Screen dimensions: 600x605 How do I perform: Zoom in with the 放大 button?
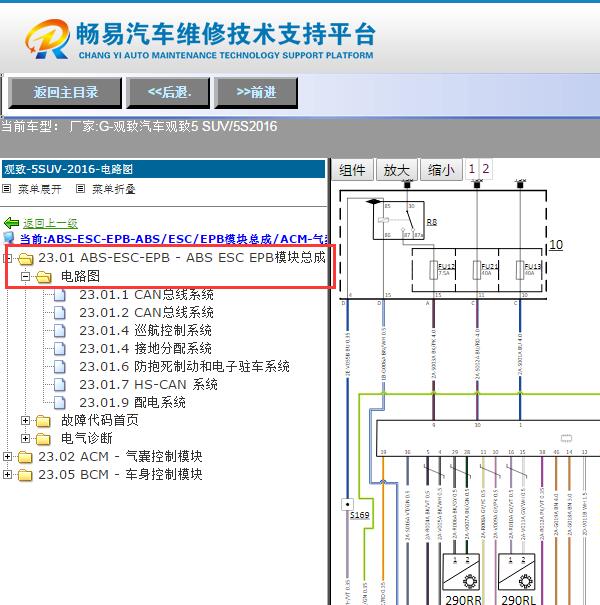tap(397, 169)
